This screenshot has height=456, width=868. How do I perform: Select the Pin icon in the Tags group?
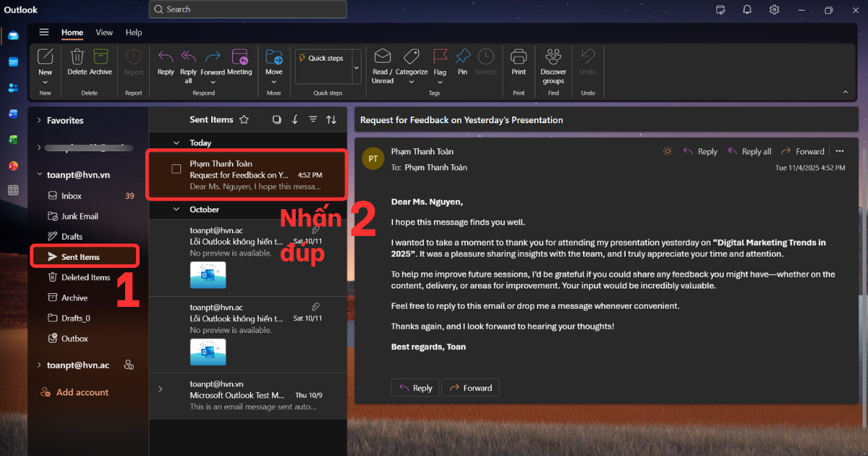[x=463, y=56]
